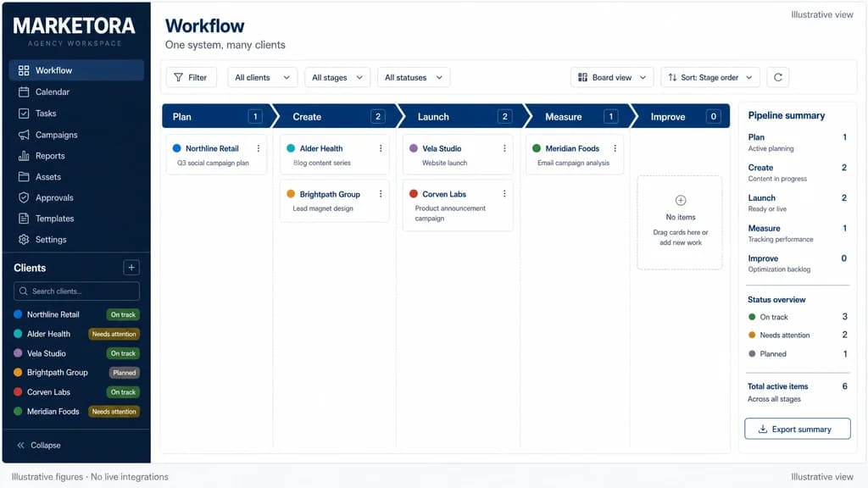Add a new client with plus icon

pyautogui.click(x=131, y=268)
